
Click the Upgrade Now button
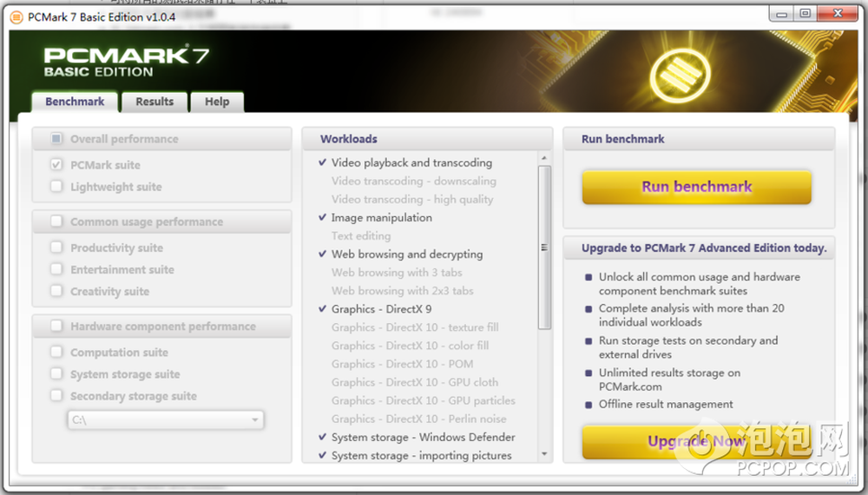pyautogui.click(x=696, y=442)
